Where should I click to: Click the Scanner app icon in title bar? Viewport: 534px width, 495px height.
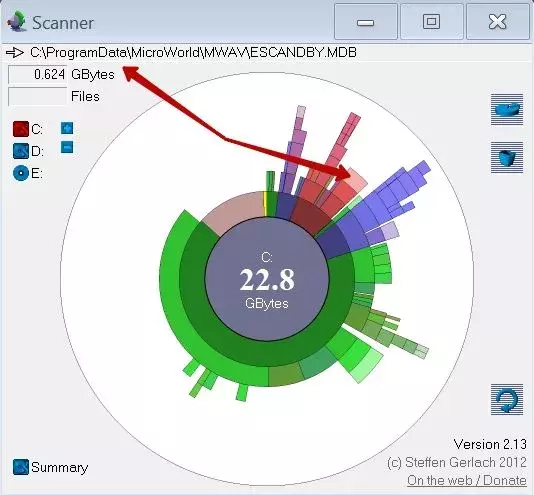16,21
